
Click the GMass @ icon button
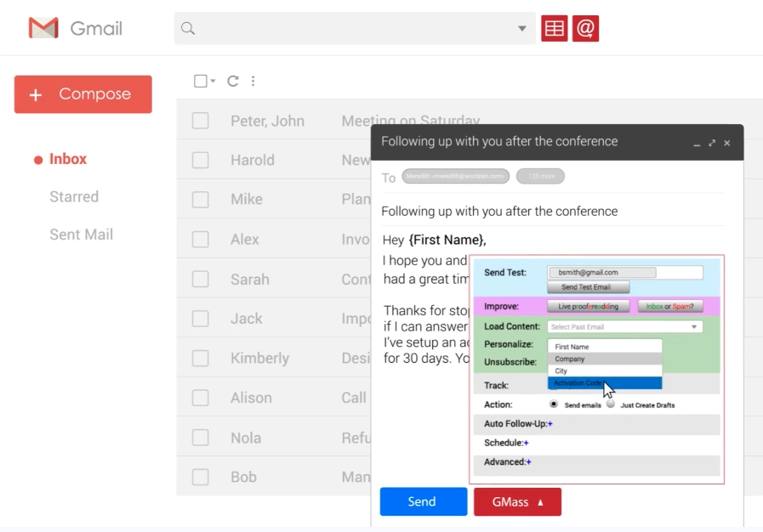tap(585, 28)
